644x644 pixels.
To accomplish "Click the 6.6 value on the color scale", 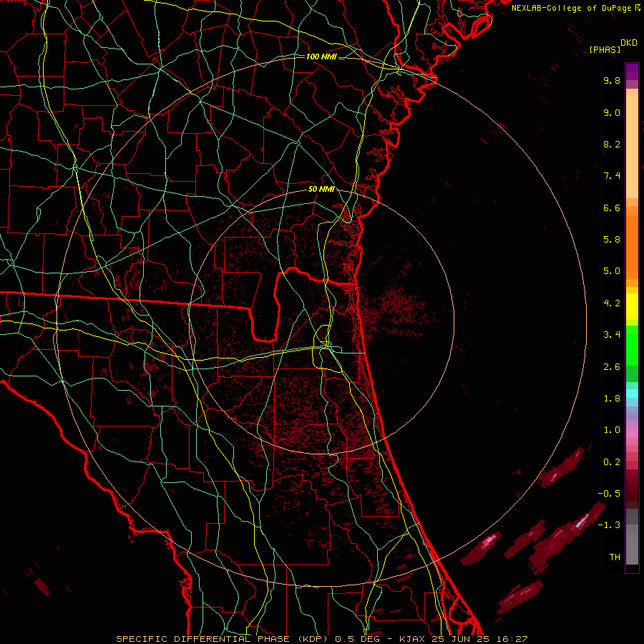I will [x=612, y=208].
